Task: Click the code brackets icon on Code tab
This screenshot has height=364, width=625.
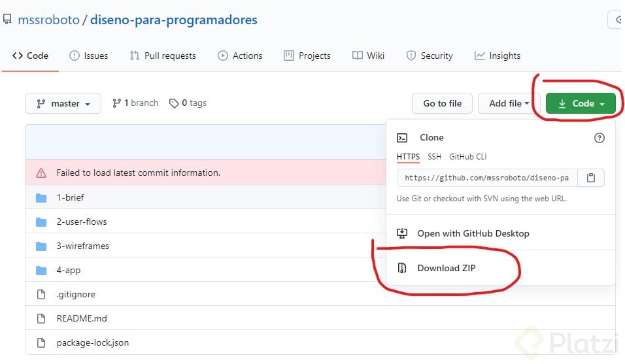Action: point(18,56)
